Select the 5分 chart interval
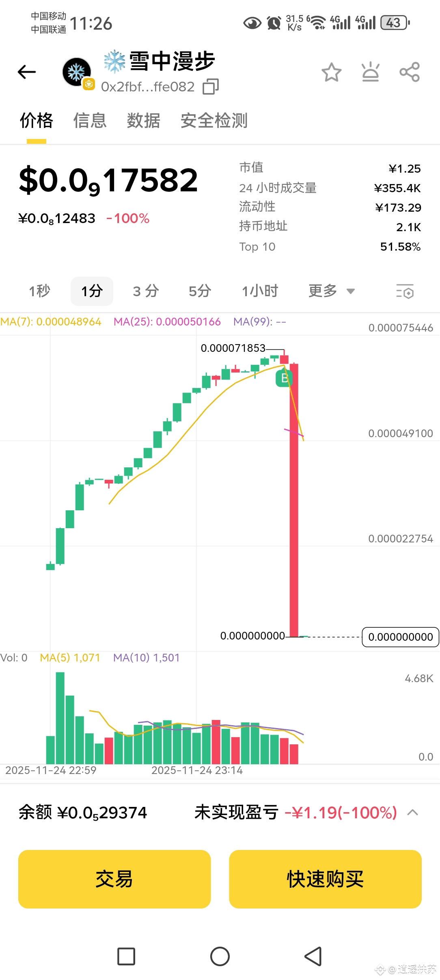Viewport: 440px width, 980px height. 200,291
